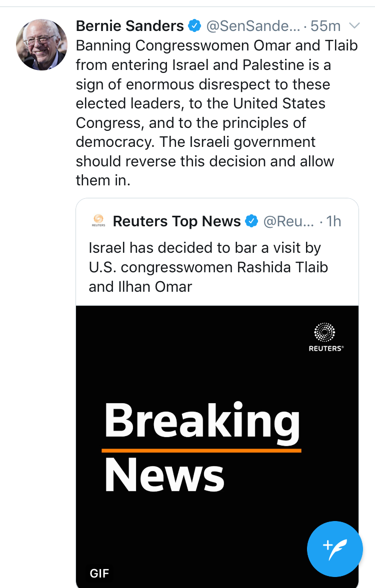Click Reuters Top News small logo avatar
This screenshot has width=375, height=588.
pos(98,220)
